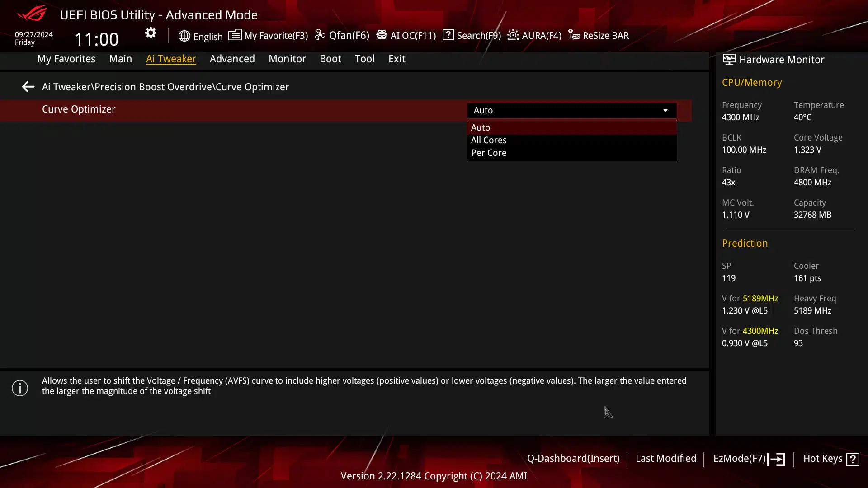Viewport: 868px width, 488px height.
Task: Open Hot Keys help
Action: coord(823,459)
